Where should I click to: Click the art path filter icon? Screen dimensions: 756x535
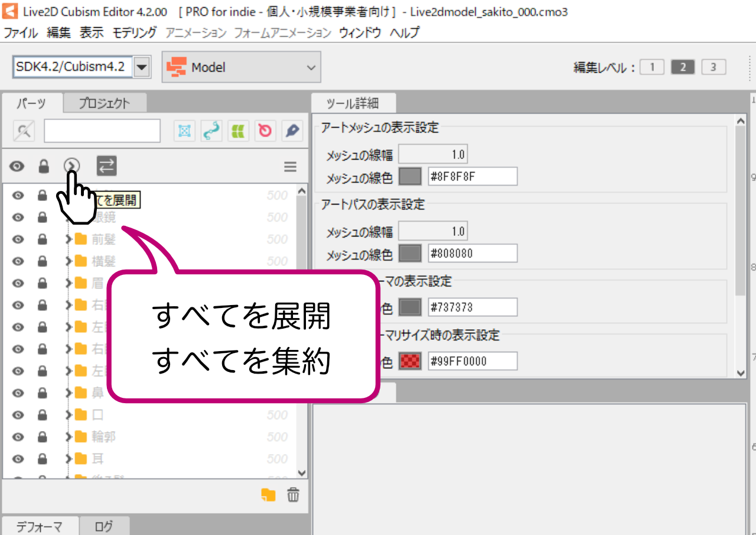pos(211,131)
